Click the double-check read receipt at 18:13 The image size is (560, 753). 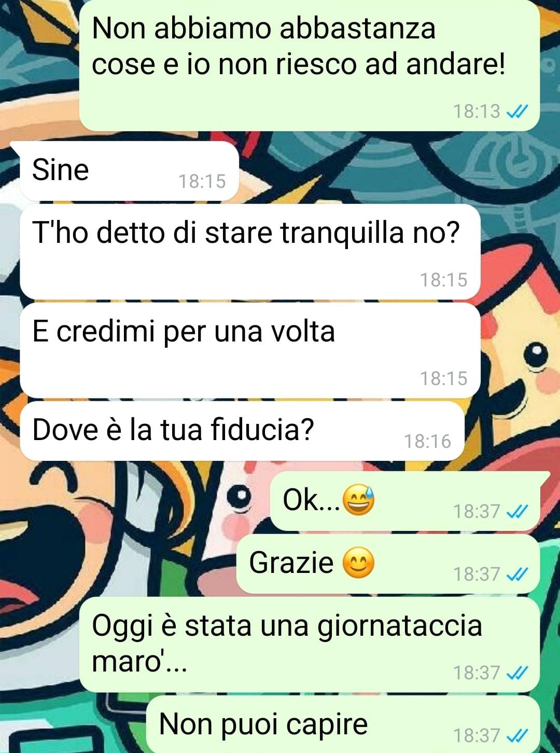point(517,111)
